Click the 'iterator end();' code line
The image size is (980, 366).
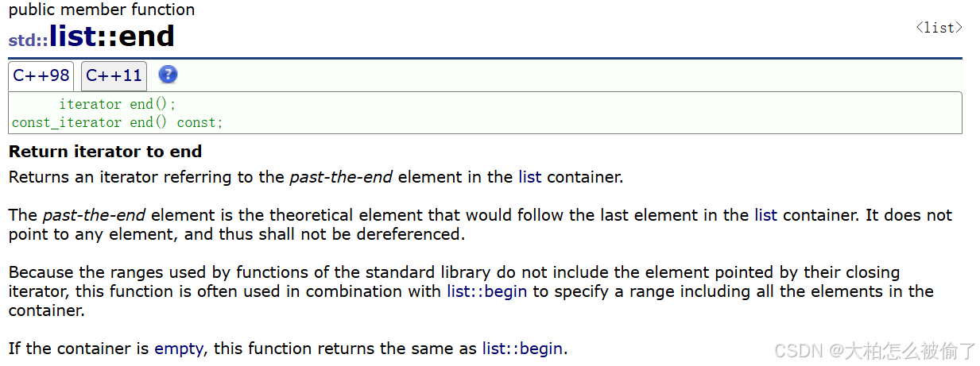point(117,104)
